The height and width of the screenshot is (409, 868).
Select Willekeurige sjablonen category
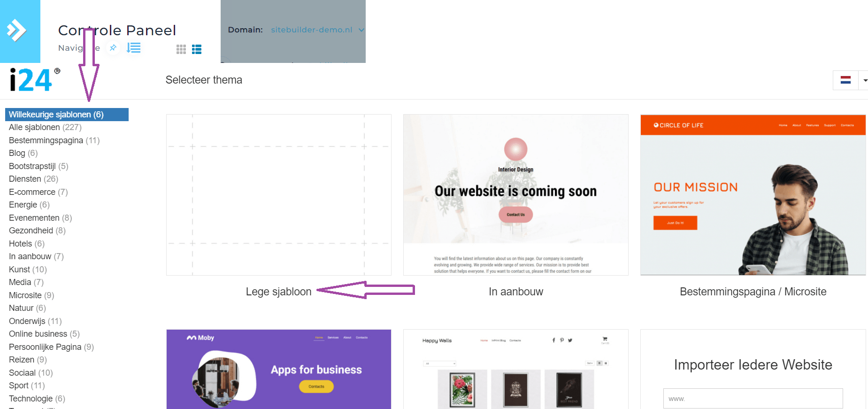pyautogui.click(x=67, y=115)
